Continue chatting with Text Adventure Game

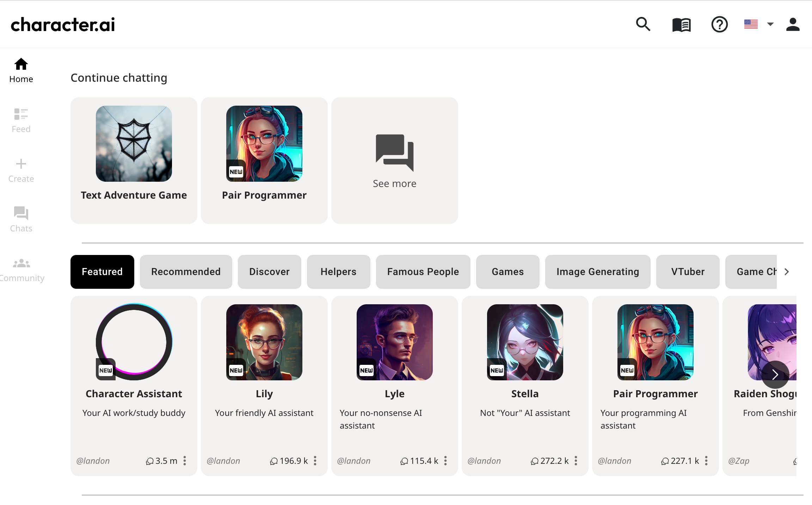point(134,160)
